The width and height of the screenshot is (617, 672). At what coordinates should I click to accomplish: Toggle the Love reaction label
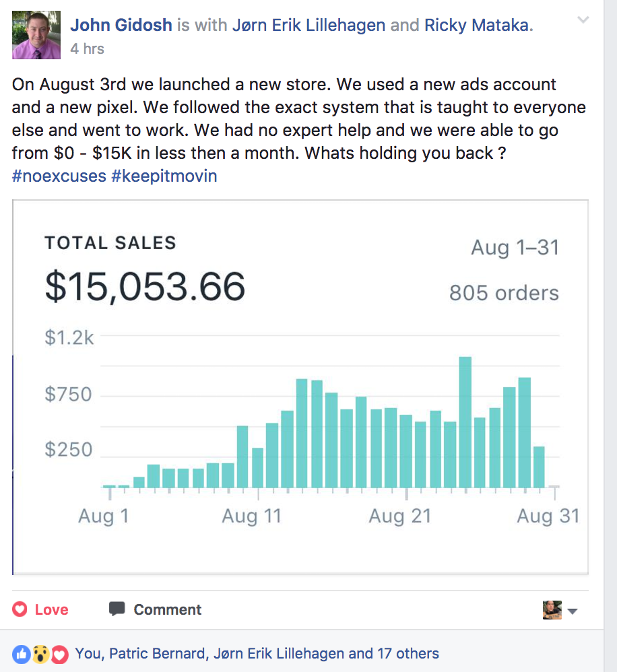[51, 609]
